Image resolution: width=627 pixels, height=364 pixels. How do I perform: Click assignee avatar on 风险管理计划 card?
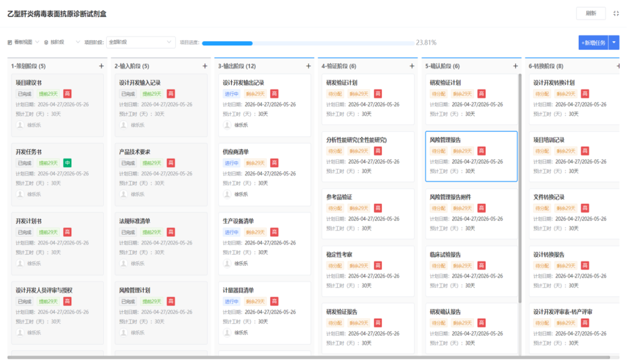[x=124, y=333]
